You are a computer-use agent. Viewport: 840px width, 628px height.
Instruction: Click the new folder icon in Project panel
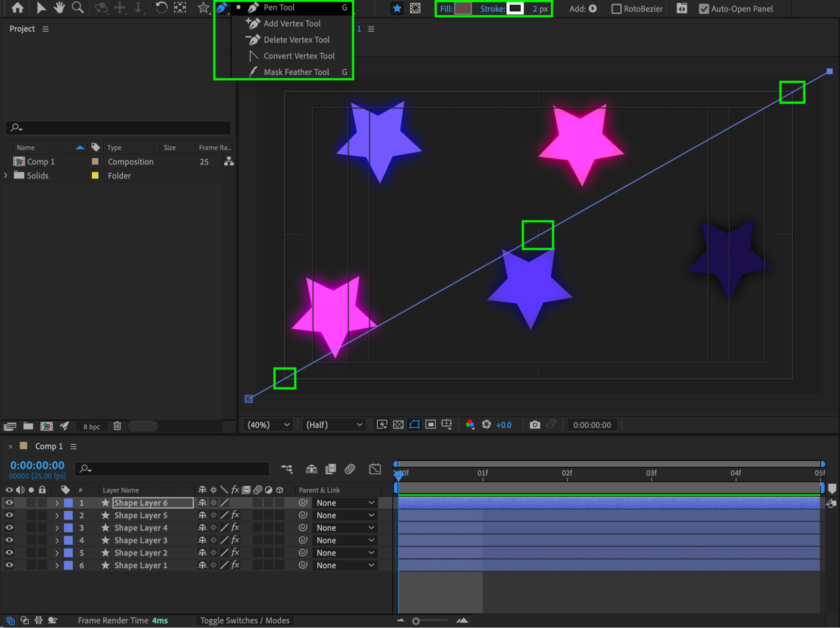point(28,426)
